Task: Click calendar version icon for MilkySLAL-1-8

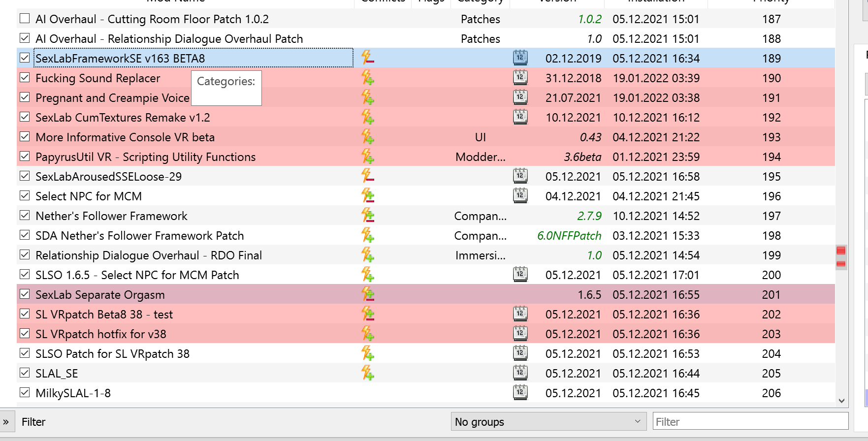Action: pyautogui.click(x=520, y=392)
